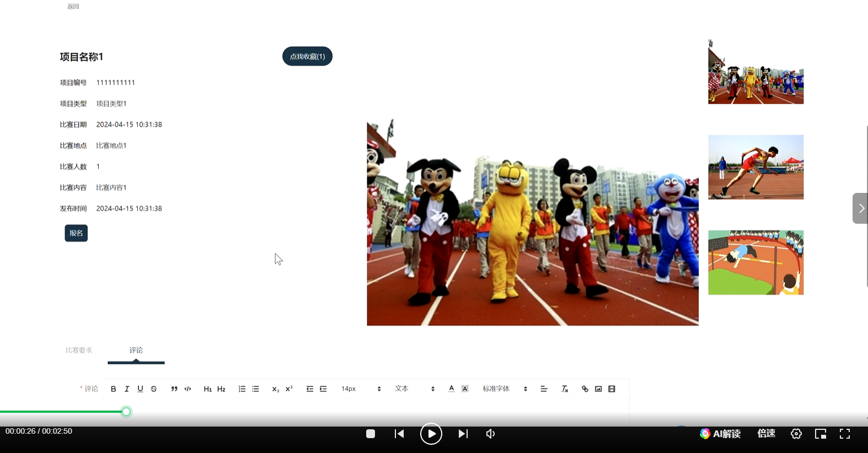Screen dimensions: 868x453
Task: Toggle italic formatting in comment editor
Action: click(127, 389)
